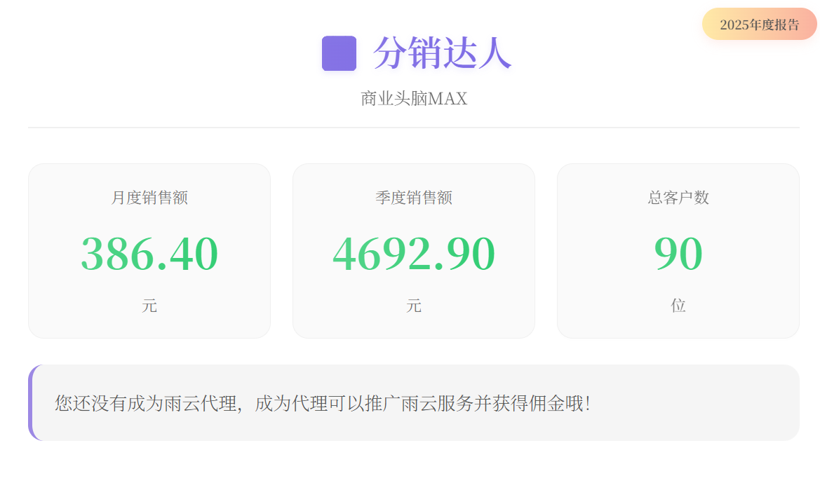Select the 4692.90 quarterly sales figure
The image size is (820, 504).
point(414,254)
